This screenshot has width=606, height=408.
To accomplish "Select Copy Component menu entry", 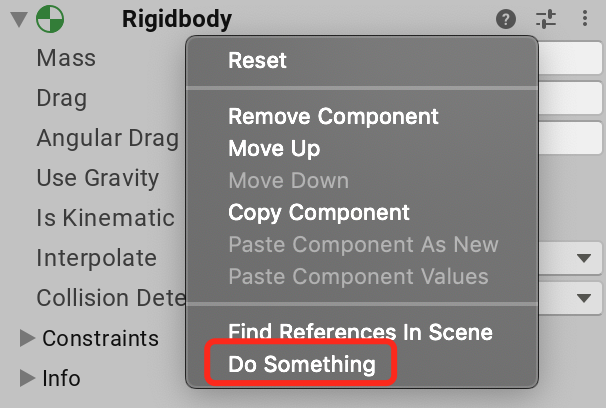I will [318, 213].
